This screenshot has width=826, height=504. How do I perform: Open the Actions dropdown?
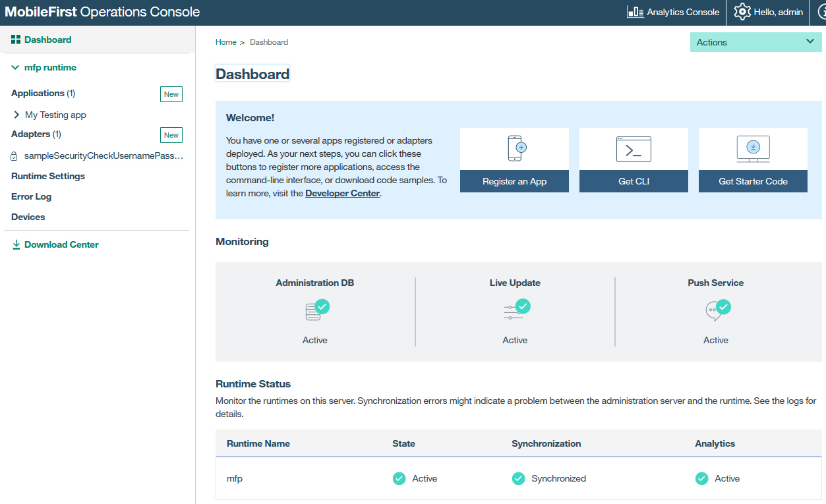tap(755, 42)
